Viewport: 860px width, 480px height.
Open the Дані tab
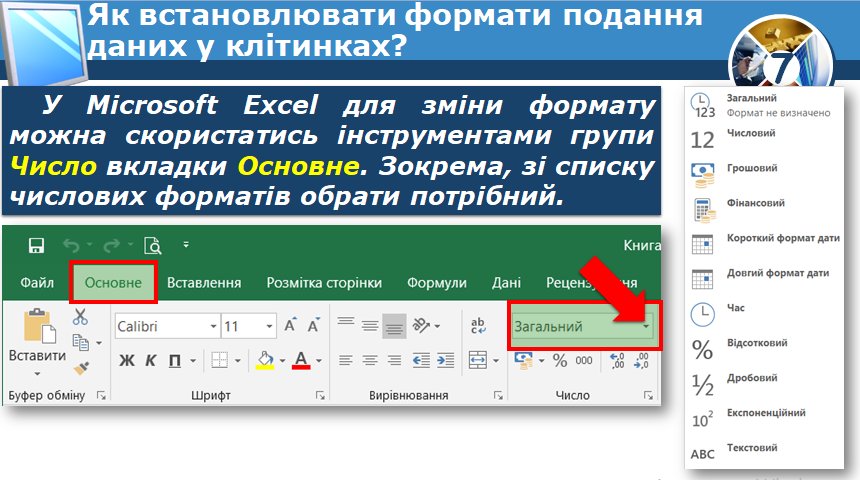(x=506, y=283)
